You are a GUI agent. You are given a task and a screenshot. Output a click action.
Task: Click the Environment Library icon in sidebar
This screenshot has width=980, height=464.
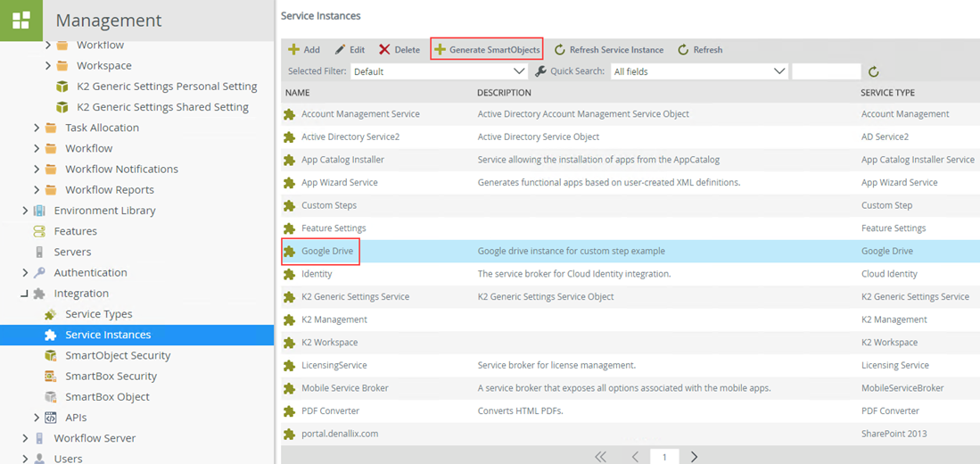click(39, 211)
